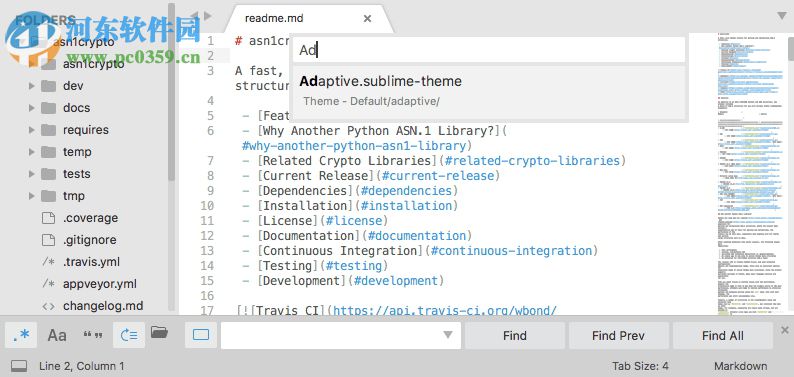Expand the dev folder
794x377 pixels.
coord(31,86)
